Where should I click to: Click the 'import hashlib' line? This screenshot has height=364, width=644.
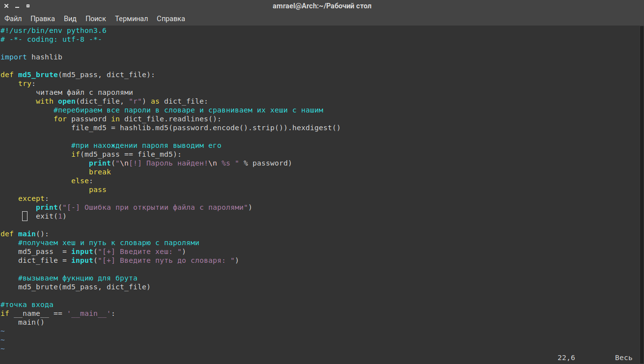[31, 57]
